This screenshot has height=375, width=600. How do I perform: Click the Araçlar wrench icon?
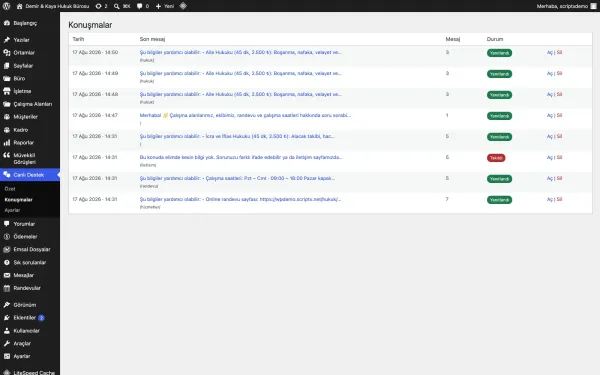pyautogui.click(x=7, y=343)
